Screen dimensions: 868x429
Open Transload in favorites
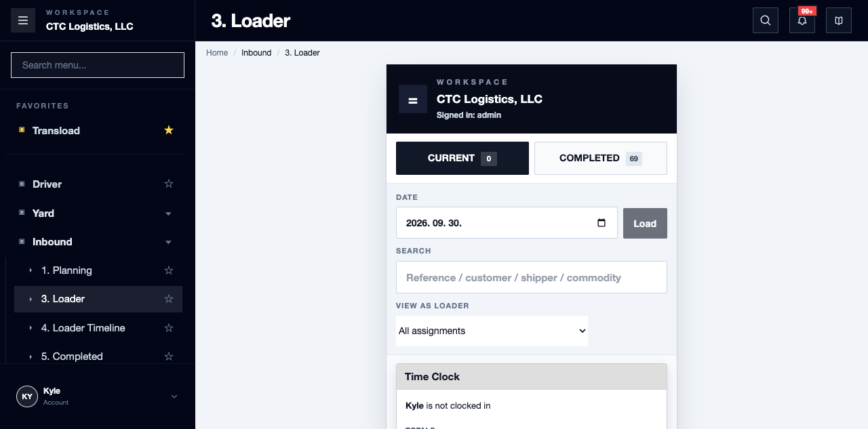tap(56, 130)
